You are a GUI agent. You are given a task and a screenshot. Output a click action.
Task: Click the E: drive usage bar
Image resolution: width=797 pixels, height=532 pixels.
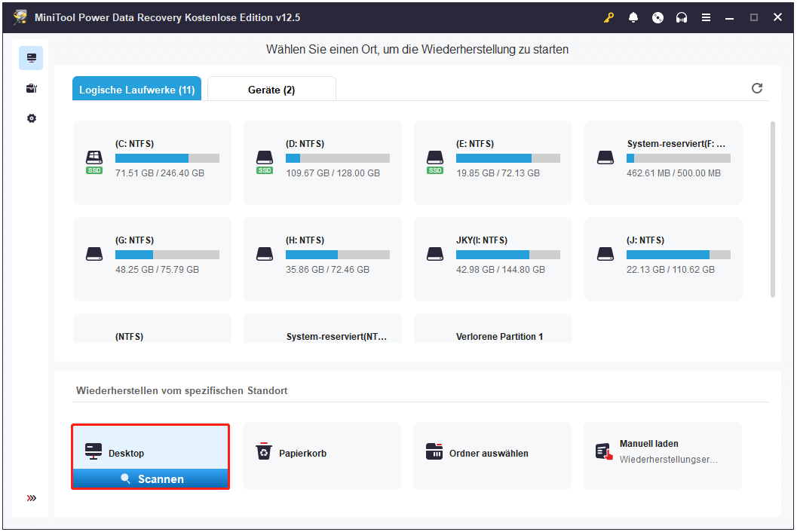pyautogui.click(x=507, y=158)
